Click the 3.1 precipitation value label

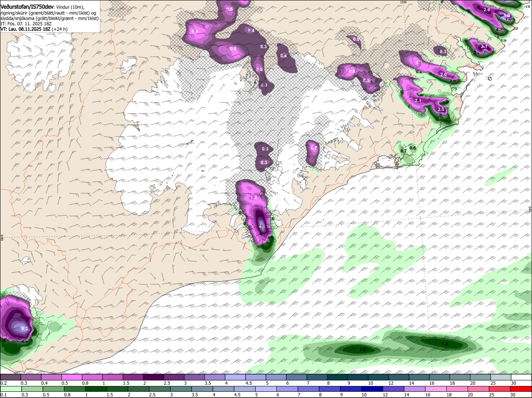click(x=484, y=47)
